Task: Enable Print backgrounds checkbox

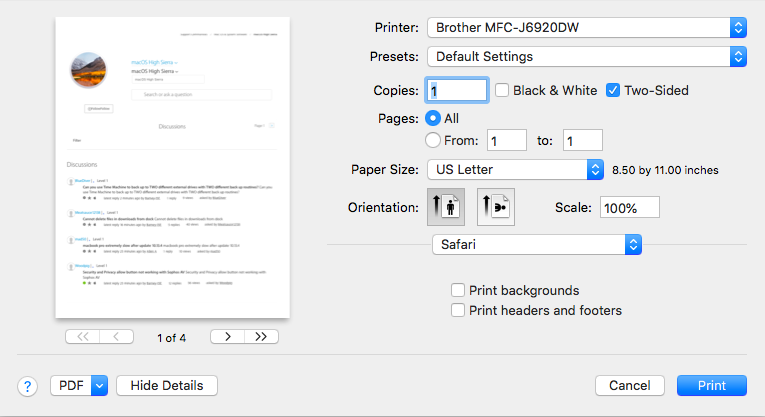Action: click(x=458, y=290)
